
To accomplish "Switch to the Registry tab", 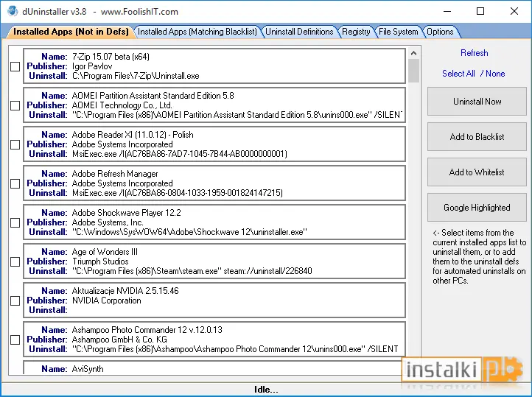I will pyautogui.click(x=356, y=32).
